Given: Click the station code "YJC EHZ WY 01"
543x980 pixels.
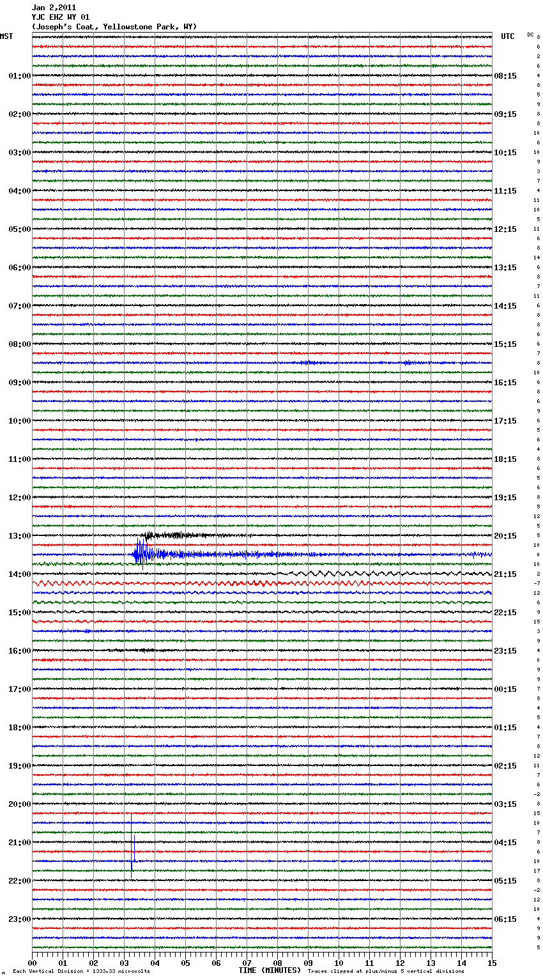Looking at the screenshot, I should coord(61,17).
